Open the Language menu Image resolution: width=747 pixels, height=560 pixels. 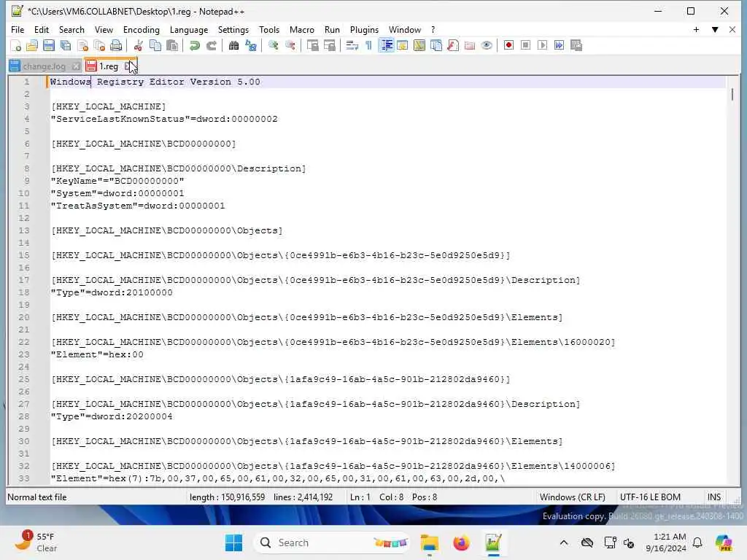pos(189,29)
